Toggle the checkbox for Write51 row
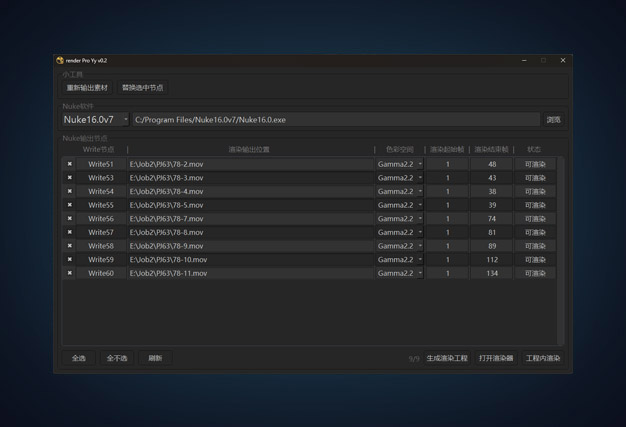This screenshot has width=626, height=427. coord(70,164)
